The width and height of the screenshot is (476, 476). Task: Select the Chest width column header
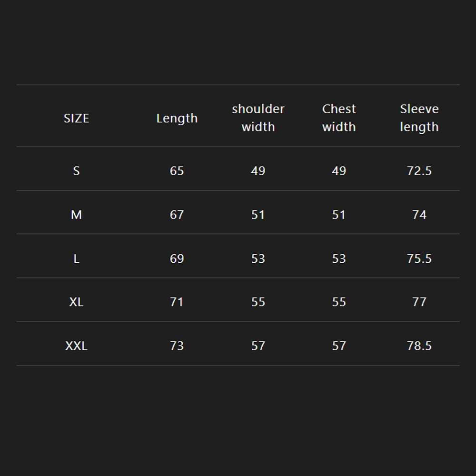[x=339, y=118]
